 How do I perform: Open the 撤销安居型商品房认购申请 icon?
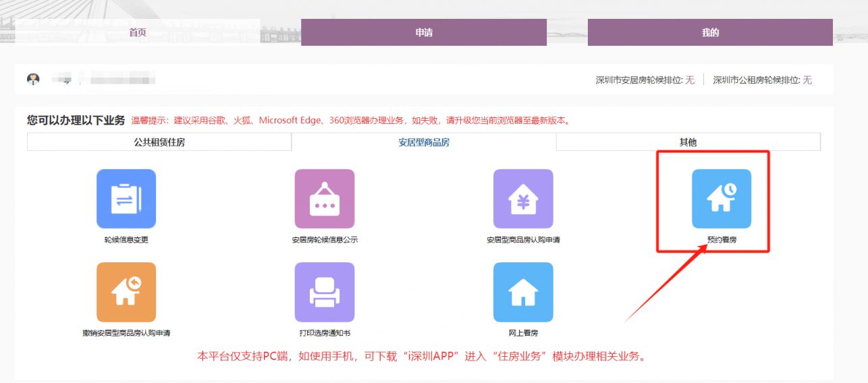(x=126, y=292)
